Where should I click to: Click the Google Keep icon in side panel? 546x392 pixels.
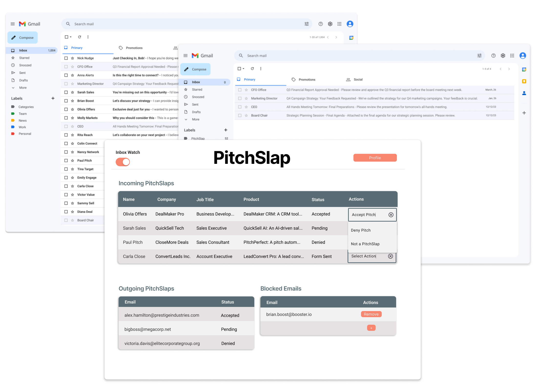(x=524, y=81)
